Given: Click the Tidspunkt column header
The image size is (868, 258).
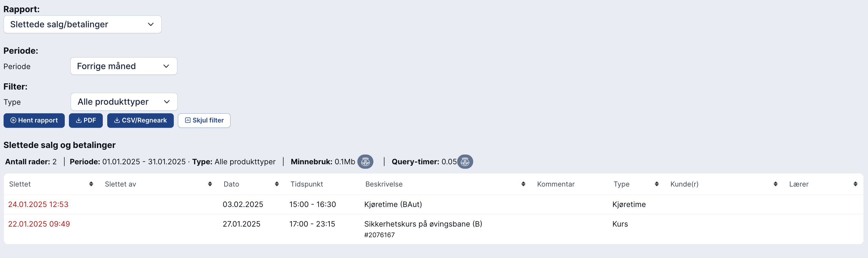Looking at the screenshot, I should point(307,184).
